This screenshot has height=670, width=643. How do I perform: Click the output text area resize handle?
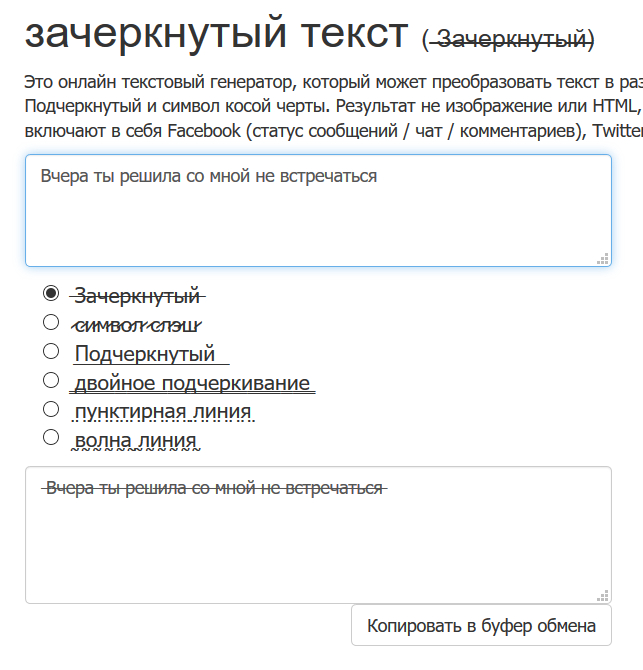603,595
